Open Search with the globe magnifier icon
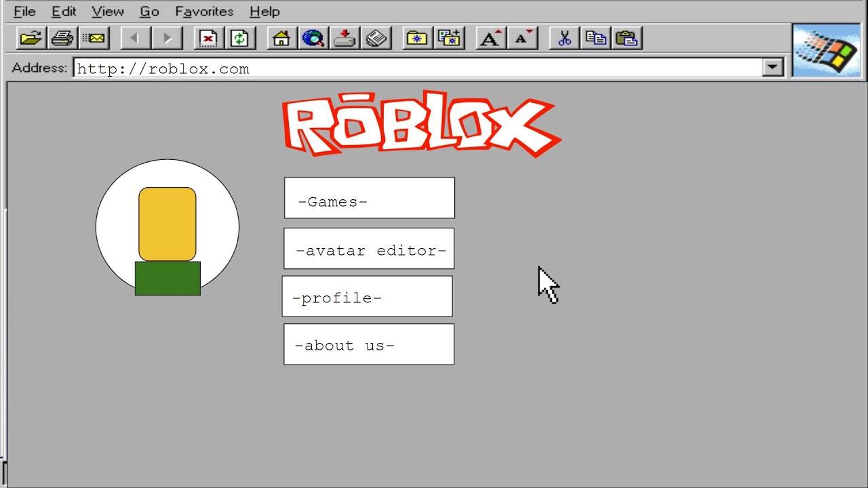Viewport: 868px width, 488px height. [313, 38]
